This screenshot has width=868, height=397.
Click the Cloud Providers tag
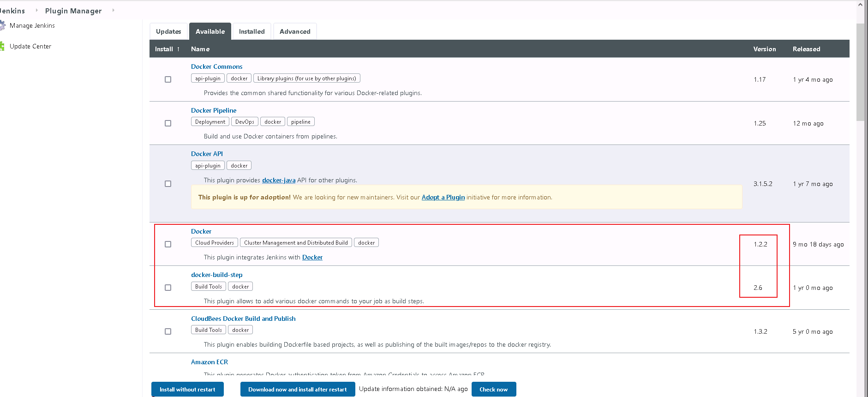[x=215, y=243]
